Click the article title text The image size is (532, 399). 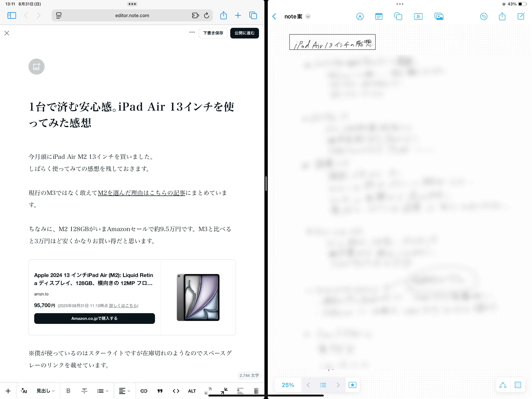click(x=131, y=114)
